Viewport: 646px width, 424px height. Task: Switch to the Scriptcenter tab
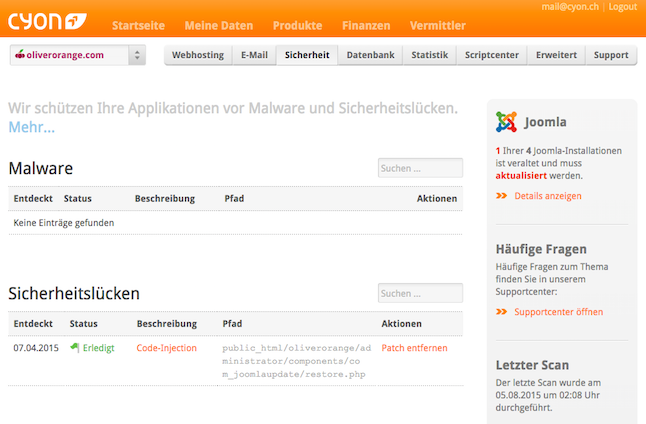click(x=492, y=55)
